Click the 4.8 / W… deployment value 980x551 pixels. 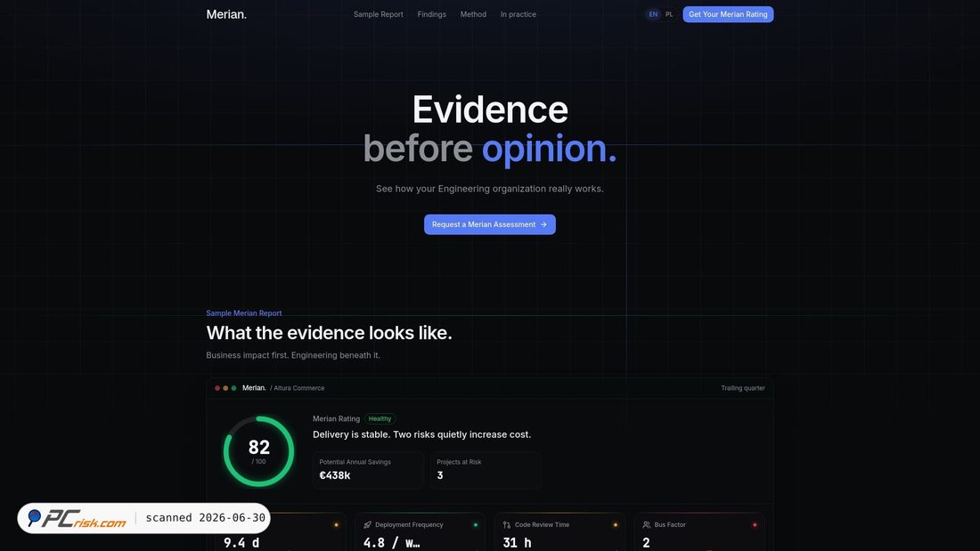click(392, 542)
